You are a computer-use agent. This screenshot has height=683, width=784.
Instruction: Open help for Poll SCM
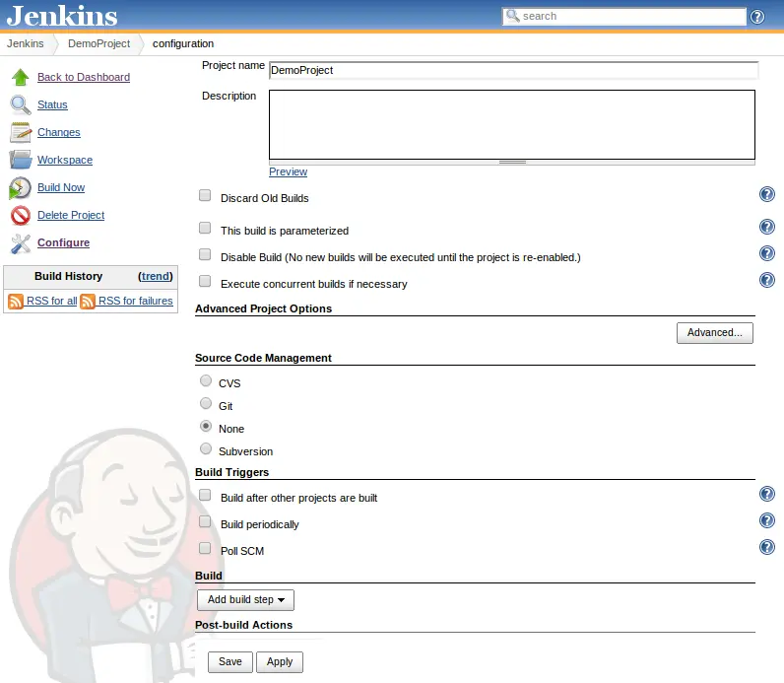point(767,547)
